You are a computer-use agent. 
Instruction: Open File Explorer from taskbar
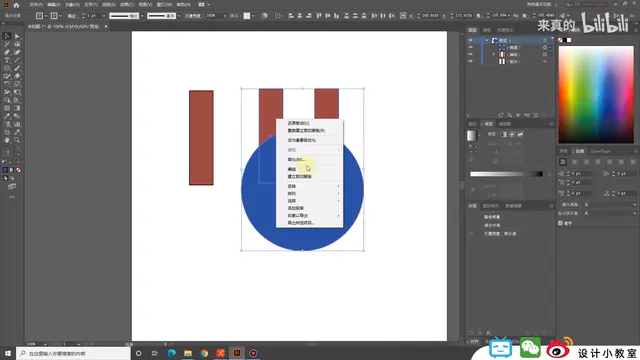click(188, 353)
